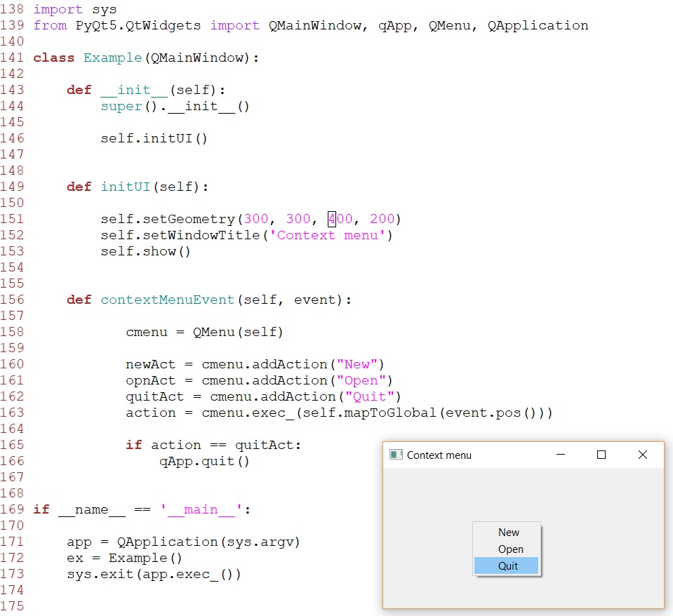Click line number 151 in the editor
Viewport: 673px width, 616px height.
pos(12,219)
